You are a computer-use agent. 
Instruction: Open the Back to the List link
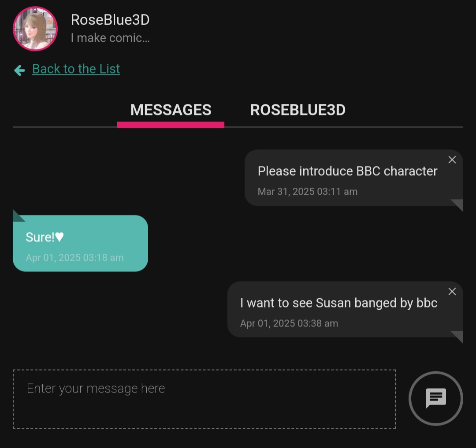(76, 69)
